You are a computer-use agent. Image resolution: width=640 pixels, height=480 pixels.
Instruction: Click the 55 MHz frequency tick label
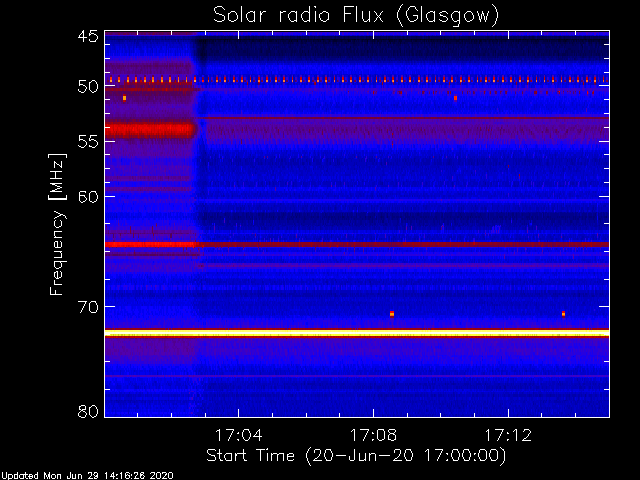pos(88,142)
